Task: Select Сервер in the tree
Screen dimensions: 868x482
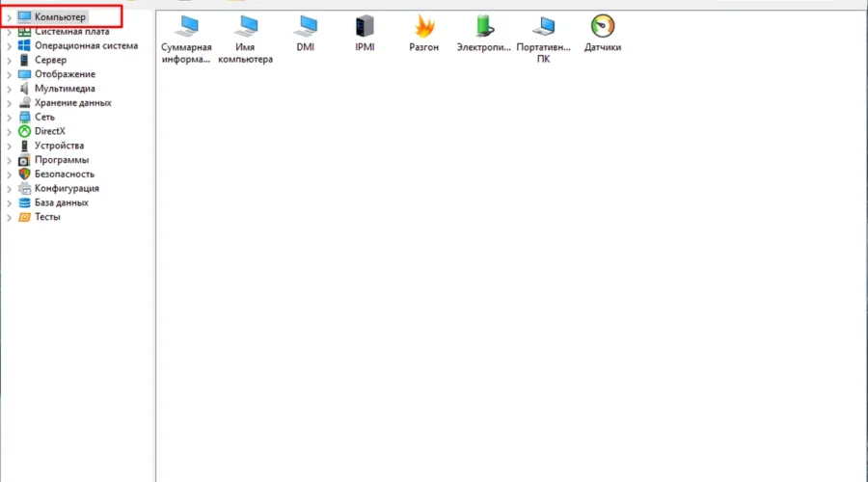Action: click(x=50, y=60)
